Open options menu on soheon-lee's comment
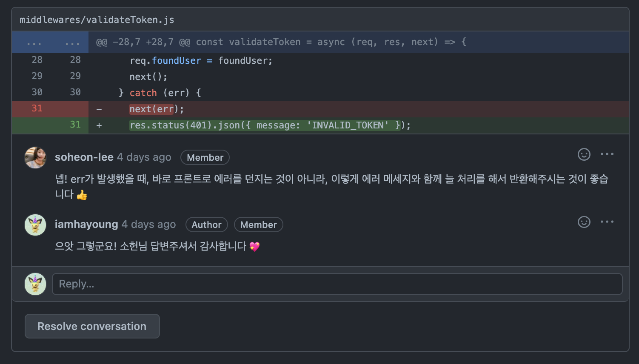 (607, 154)
